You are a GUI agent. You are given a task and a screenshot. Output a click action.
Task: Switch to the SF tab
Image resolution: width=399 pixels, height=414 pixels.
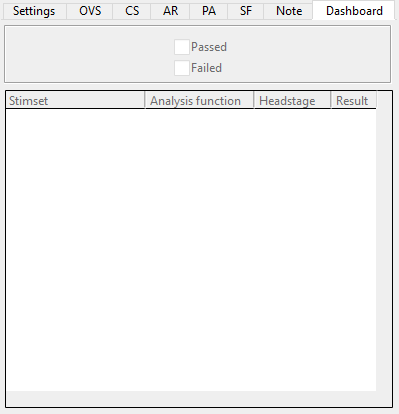(246, 11)
